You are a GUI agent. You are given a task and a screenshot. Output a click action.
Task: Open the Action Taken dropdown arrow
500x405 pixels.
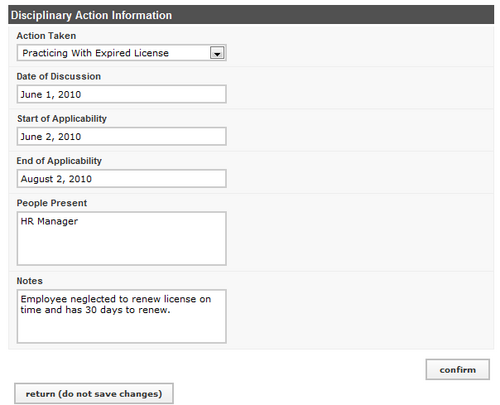[x=217, y=53]
